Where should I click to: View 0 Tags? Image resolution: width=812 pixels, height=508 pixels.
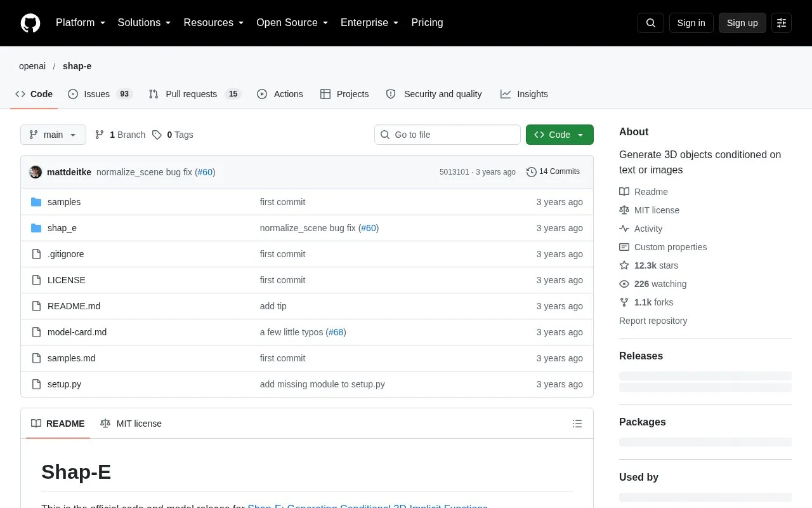click(x=173, y=135)
